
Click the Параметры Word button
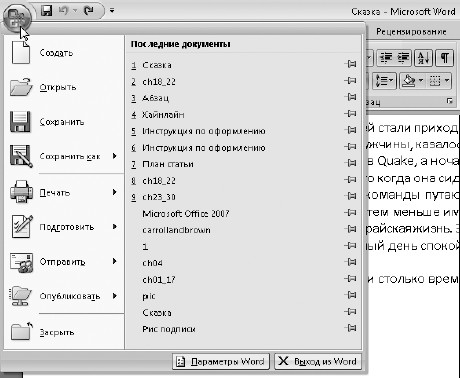click(221, 362)
